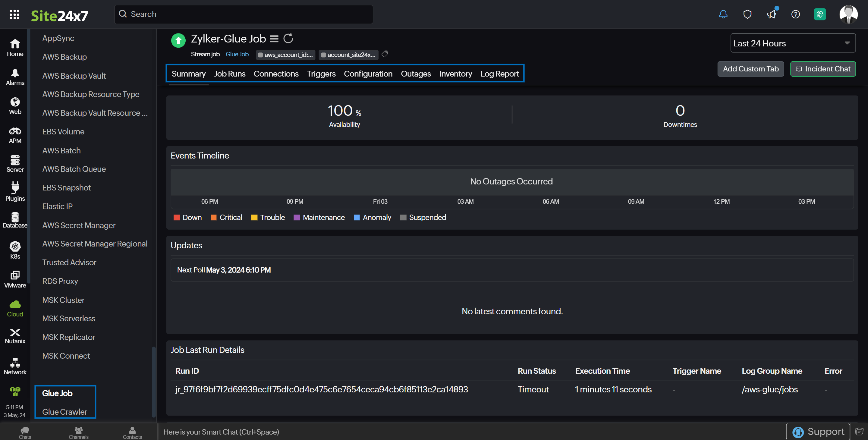The width and height of the screenshot is (868, 440).
Task: Click the Glue Job type link
Action: pyautogui.click(x=237, y=54)
